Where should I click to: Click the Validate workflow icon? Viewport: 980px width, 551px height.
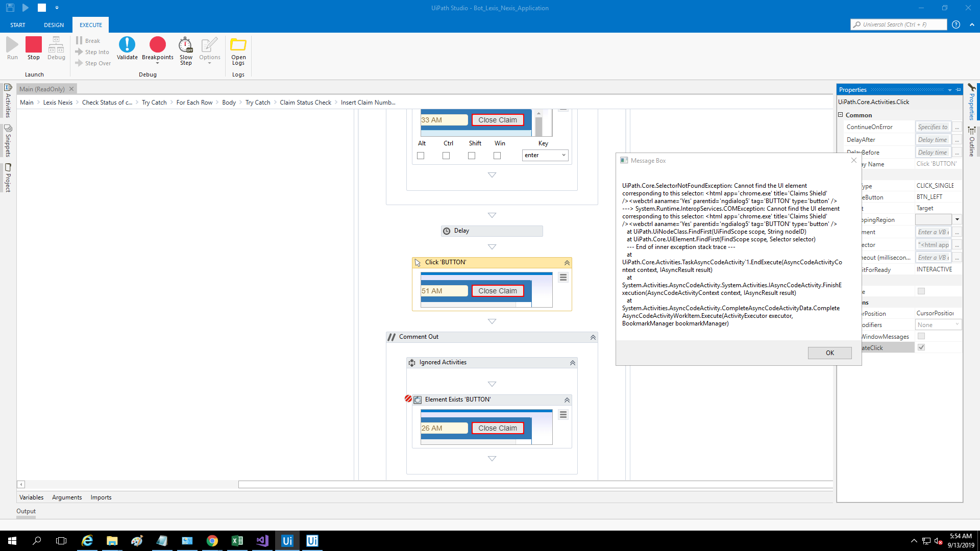pyautogui.click(x=127, y=45)
